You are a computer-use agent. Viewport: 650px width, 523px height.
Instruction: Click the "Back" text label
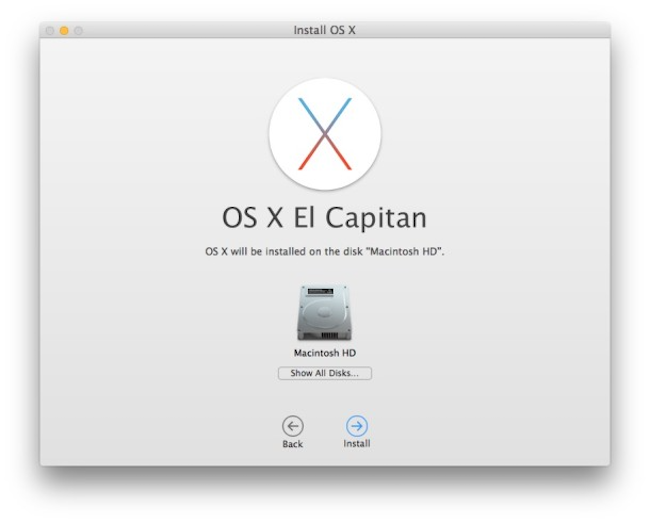(x=292, y=444)
